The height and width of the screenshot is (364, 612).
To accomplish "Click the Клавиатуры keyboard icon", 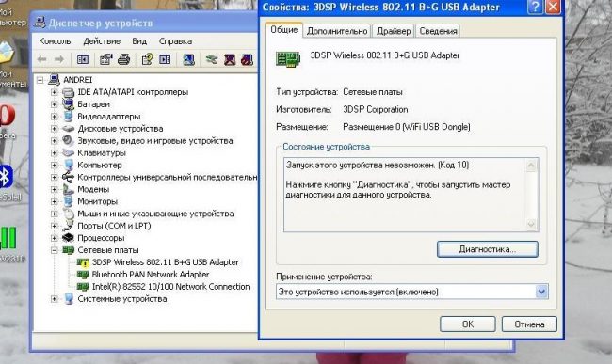I will pyautogui.click(x=69, y=152).
